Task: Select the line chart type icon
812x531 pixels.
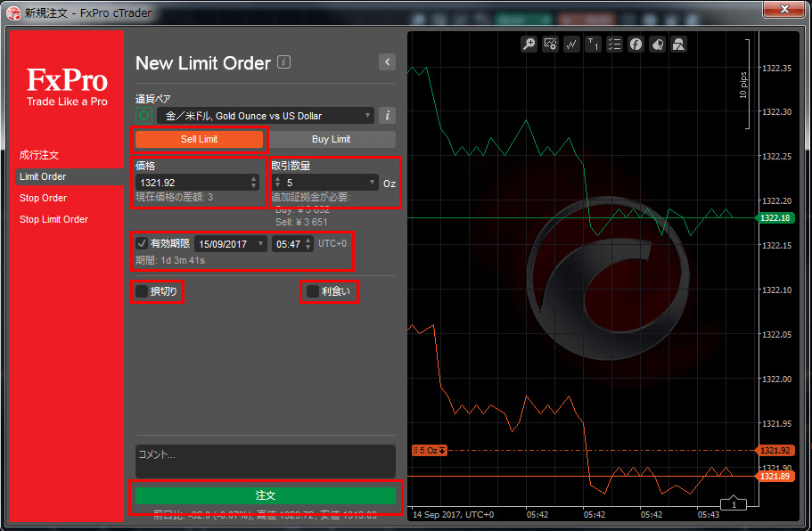Action: 571,45
